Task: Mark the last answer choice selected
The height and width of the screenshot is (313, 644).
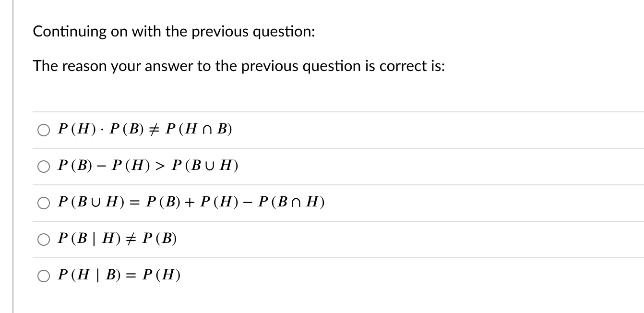Action: coord(44,276)
